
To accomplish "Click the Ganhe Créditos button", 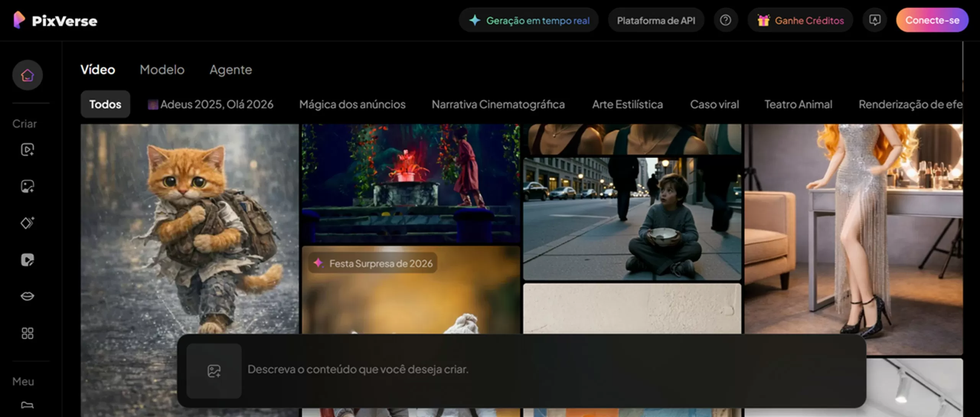I will point(800,20).
